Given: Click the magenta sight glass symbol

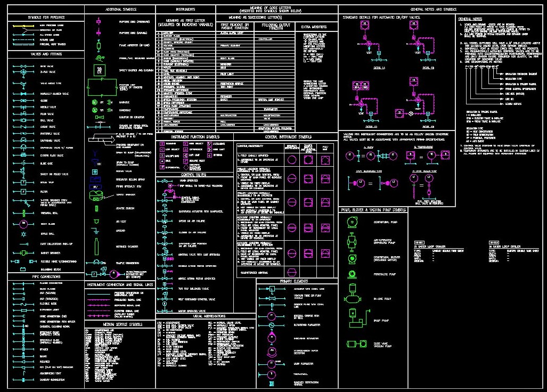Looking at the screenshot, I should point(23,224).
